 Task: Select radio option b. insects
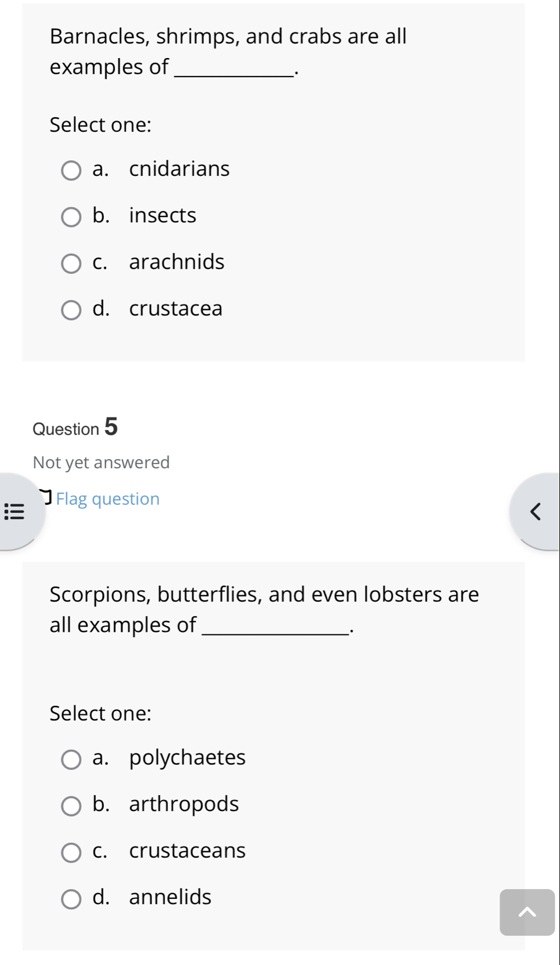click(x=71, y=216)
